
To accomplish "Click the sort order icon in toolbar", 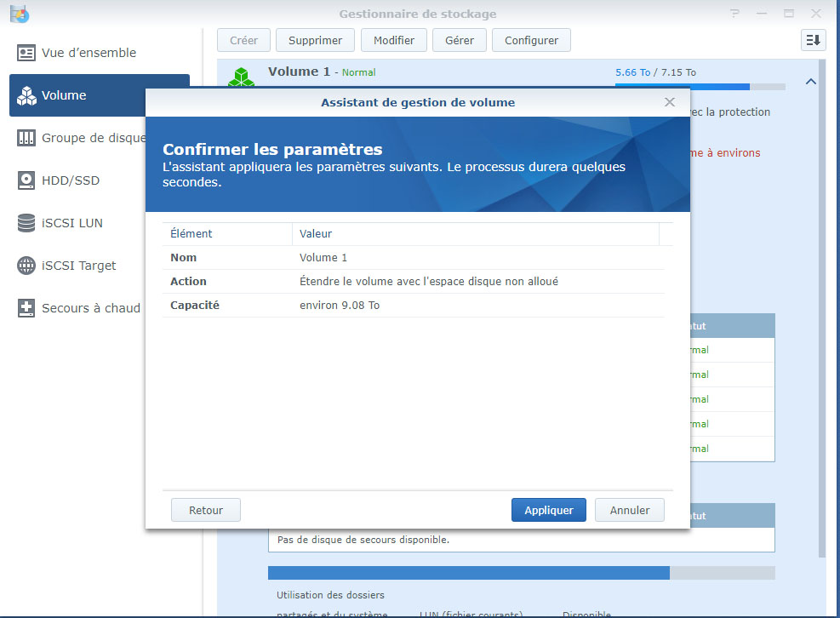I will (x=813, y=40).
